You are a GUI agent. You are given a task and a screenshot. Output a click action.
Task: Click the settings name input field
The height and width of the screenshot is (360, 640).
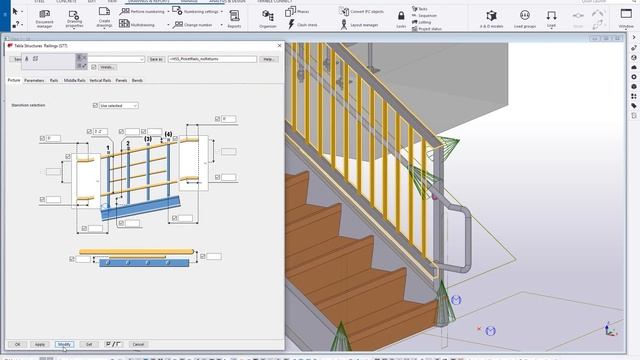pyautogui.click(x=212, y=59)
